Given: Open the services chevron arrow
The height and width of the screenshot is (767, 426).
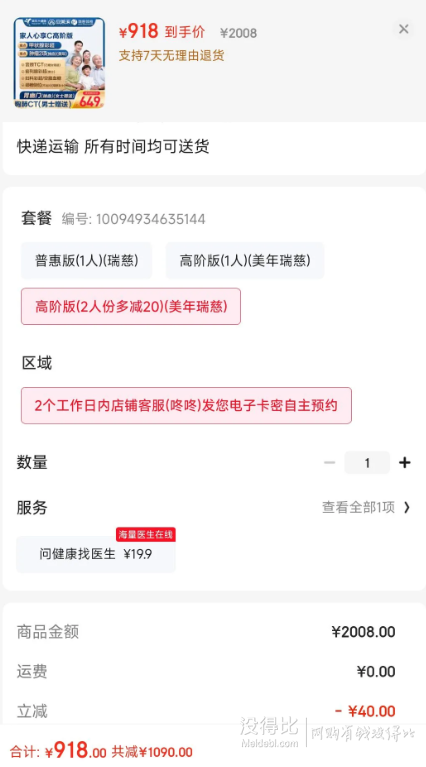Looking at the screenshot, I should [407, 508].
